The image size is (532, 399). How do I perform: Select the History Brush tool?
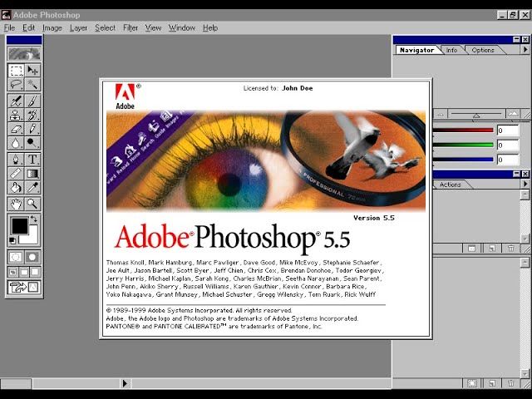pyautogui.click(x=33, y=115)
